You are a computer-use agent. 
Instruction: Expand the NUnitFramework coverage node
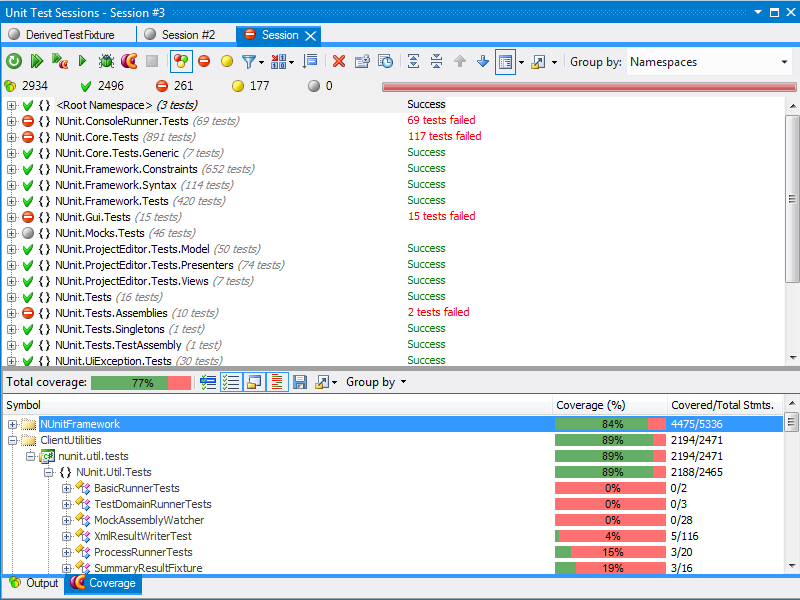tap(13, 424)
